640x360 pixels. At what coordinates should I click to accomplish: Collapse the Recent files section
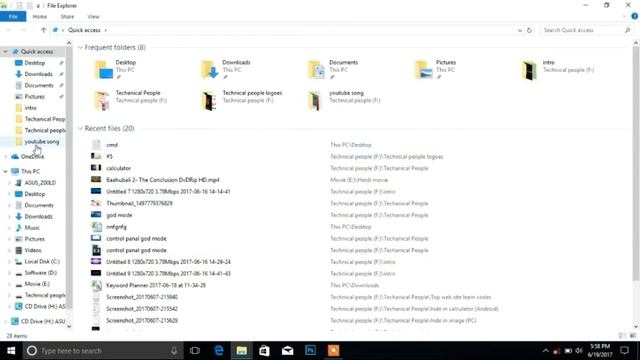(80, 128)
